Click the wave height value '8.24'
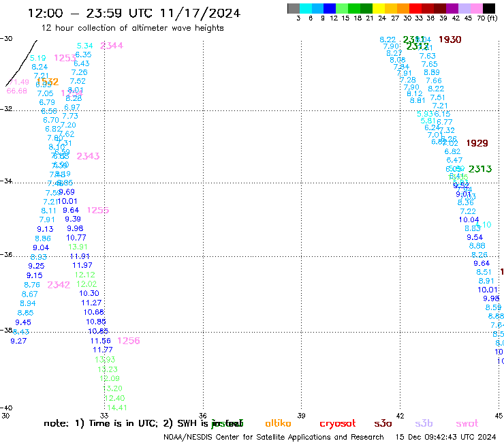This screenshot has height=443, width=504. coord(40,67)
